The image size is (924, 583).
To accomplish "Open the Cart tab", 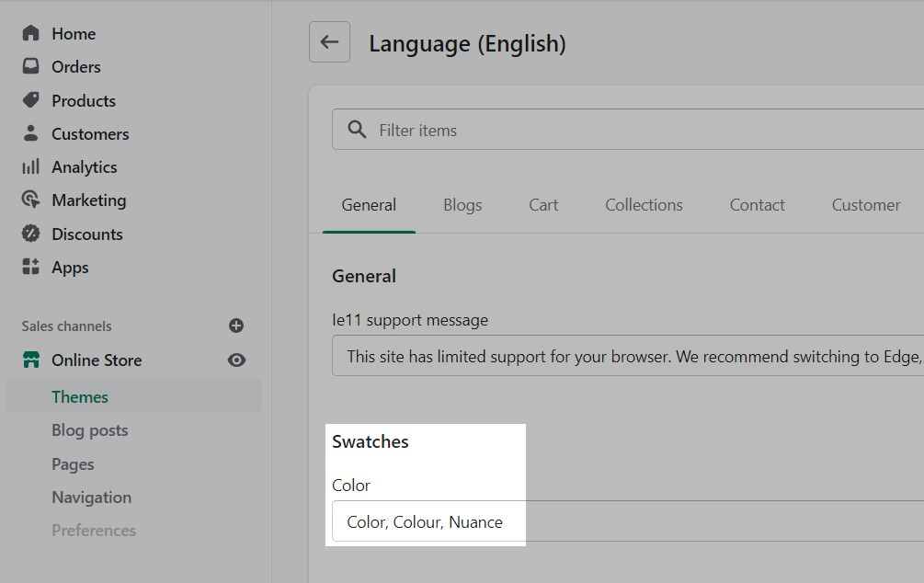I will coord(543,205).
